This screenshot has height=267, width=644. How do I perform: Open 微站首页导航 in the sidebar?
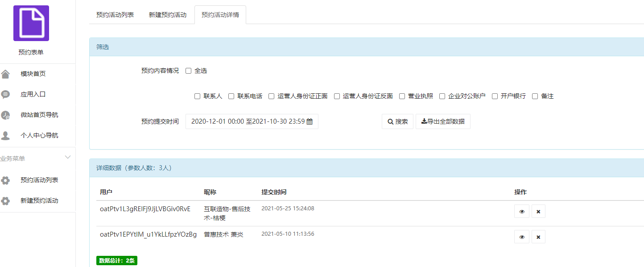[x=39, y=115]
